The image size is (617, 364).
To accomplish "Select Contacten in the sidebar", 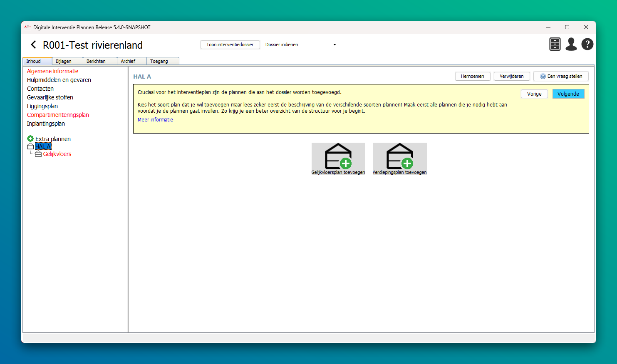I will pyautogui.click(x=40, y=89).
